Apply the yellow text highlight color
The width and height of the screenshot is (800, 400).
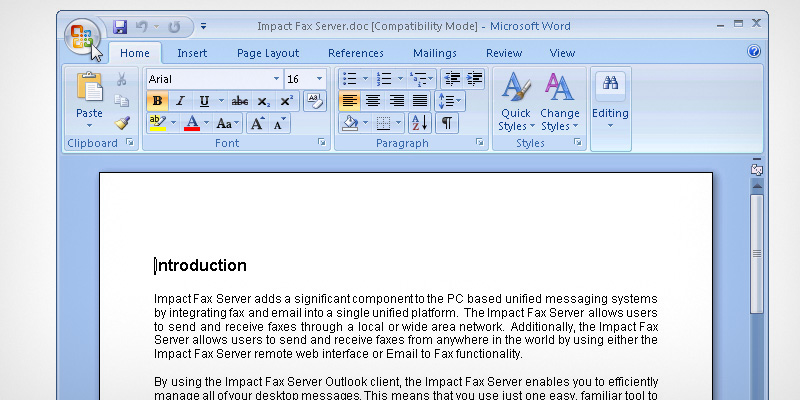(157, 124)
